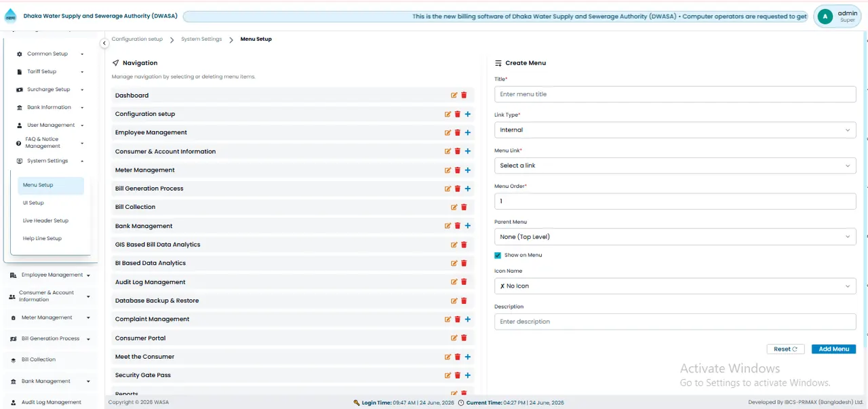Delete the Bill Generation Process menu item
The image size is (868, 409).
(458, 189)
